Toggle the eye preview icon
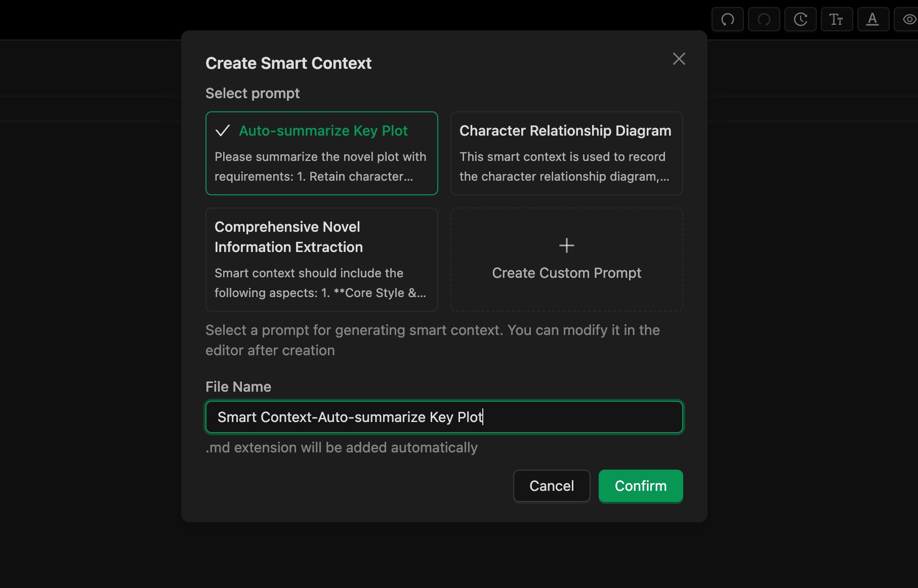This screenshot has width=918, height=588. pyautogui.click(x=909, y=20)
